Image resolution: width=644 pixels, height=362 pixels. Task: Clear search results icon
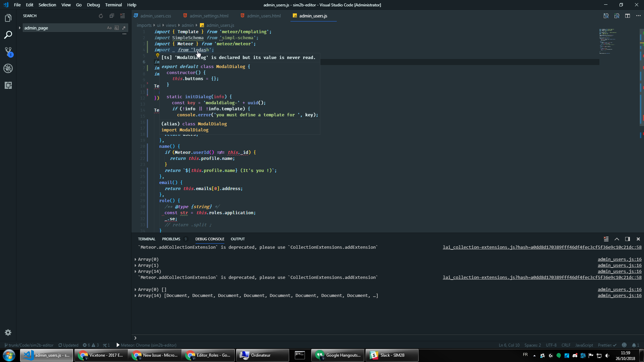coord(122,16)
